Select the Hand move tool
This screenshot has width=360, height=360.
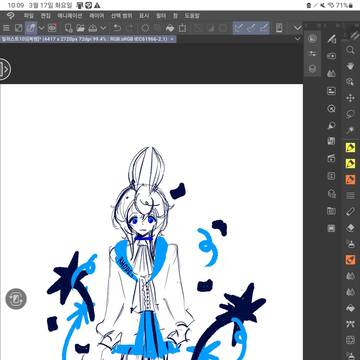[350, 66]
